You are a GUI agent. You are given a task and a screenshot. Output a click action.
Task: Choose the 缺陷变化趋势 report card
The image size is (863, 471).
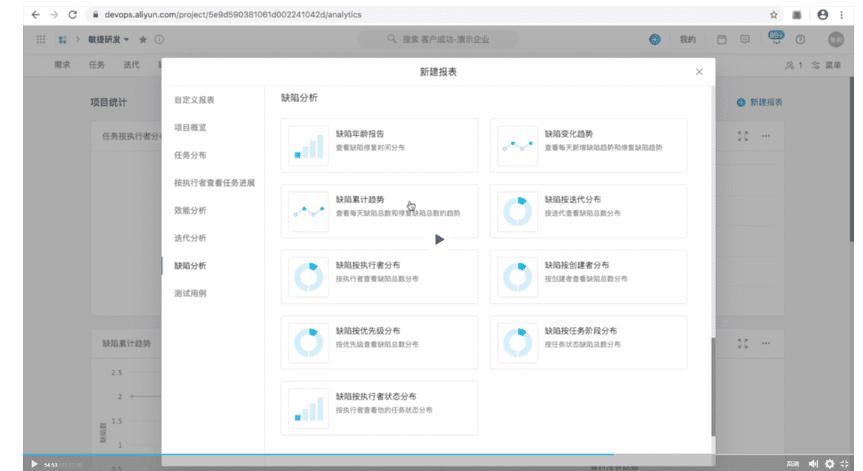[588, 145]
